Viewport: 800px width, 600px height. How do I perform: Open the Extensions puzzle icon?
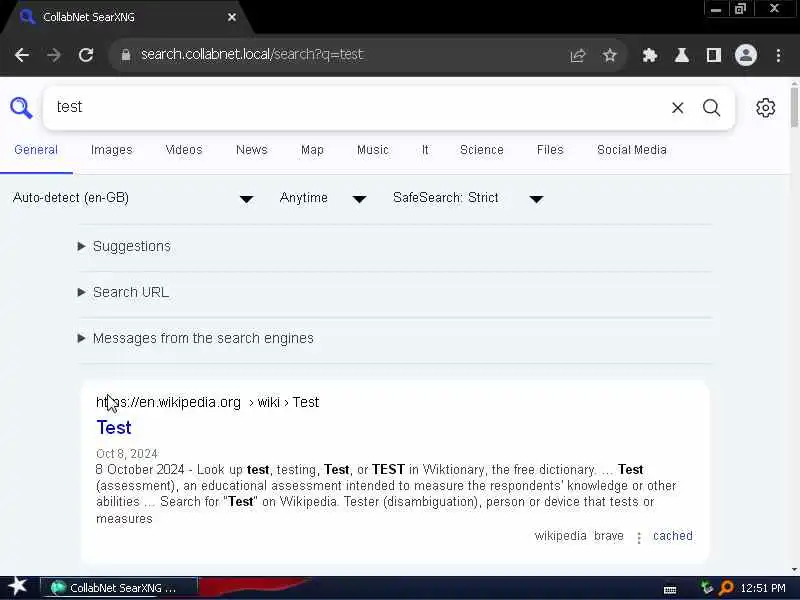tap(649, 55)
